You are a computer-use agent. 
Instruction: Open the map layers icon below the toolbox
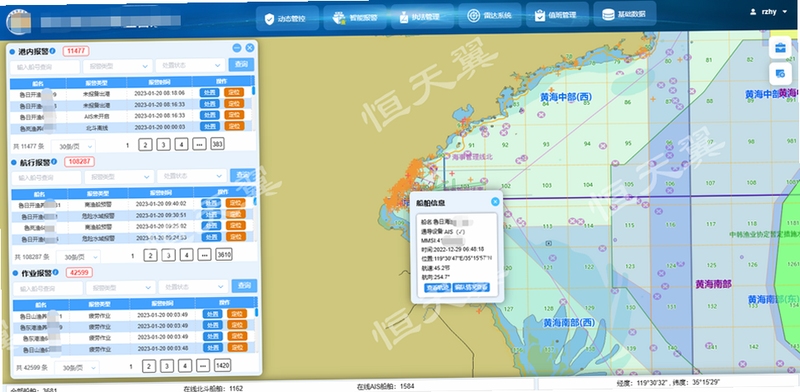[x=780, y=74]
